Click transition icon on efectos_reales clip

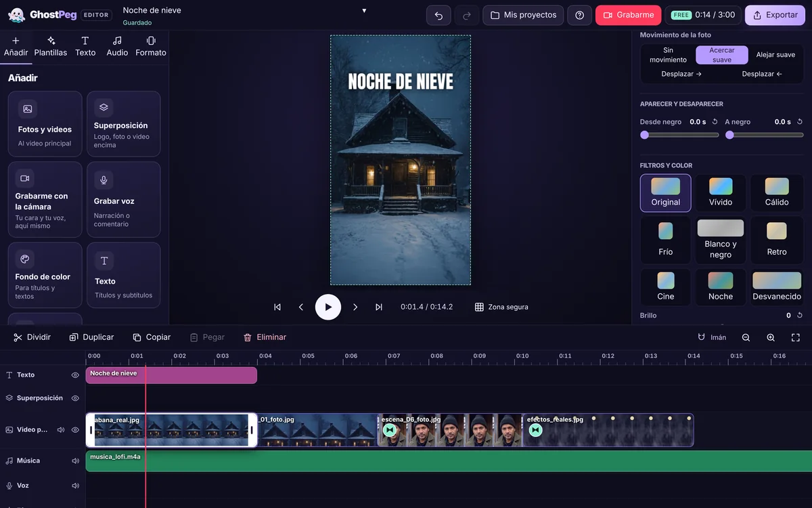[535, 430]
